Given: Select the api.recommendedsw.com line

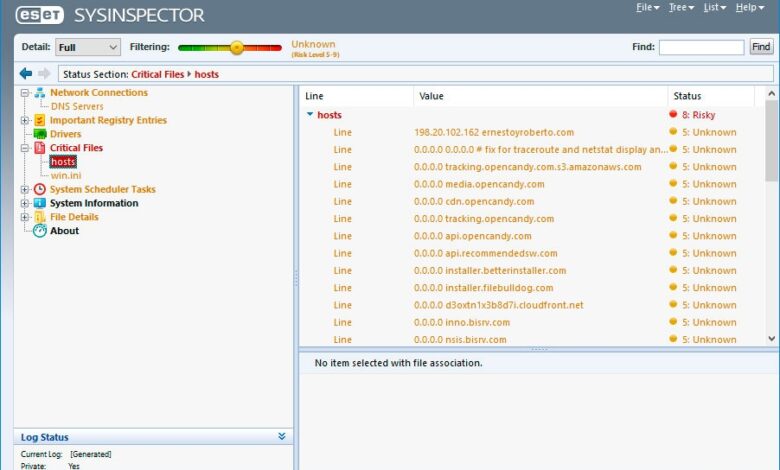Looking at the screenshot, I should click(x=532, y=253).
